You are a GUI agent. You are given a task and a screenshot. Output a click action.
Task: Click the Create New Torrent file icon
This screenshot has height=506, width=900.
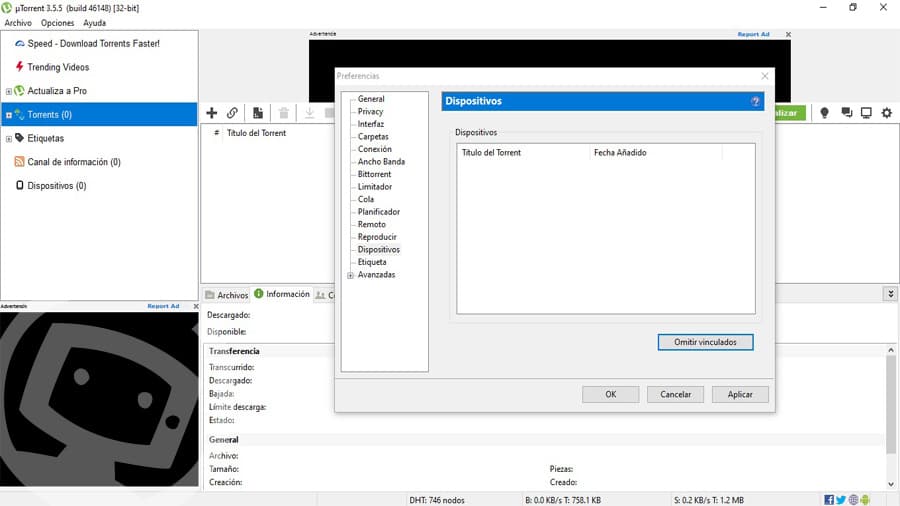pyautogui.click(x=258, y=113)
